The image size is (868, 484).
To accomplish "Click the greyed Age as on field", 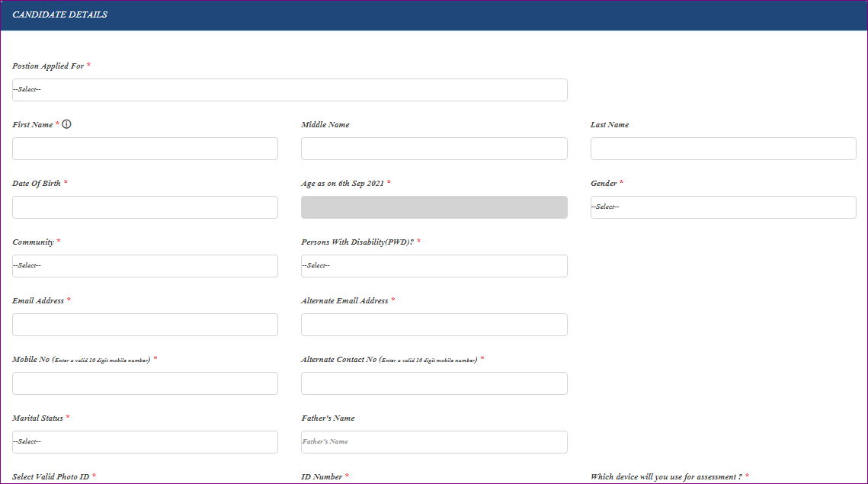I will 434,207.
